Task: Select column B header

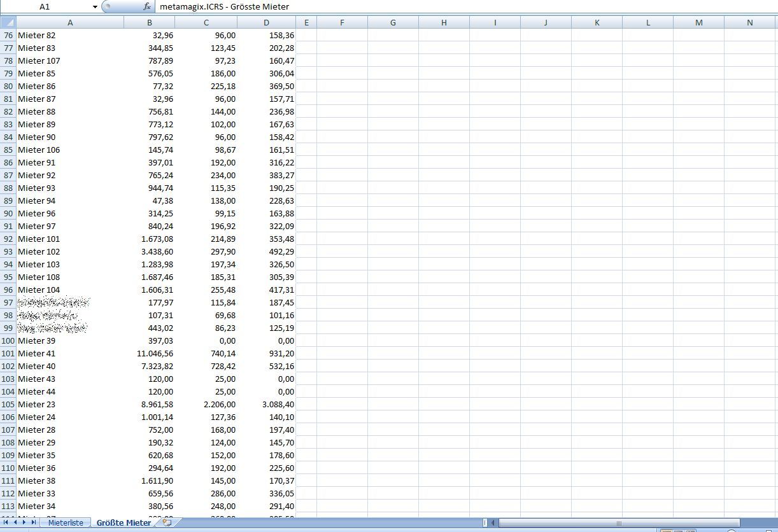Action: [x=150, y=22]
